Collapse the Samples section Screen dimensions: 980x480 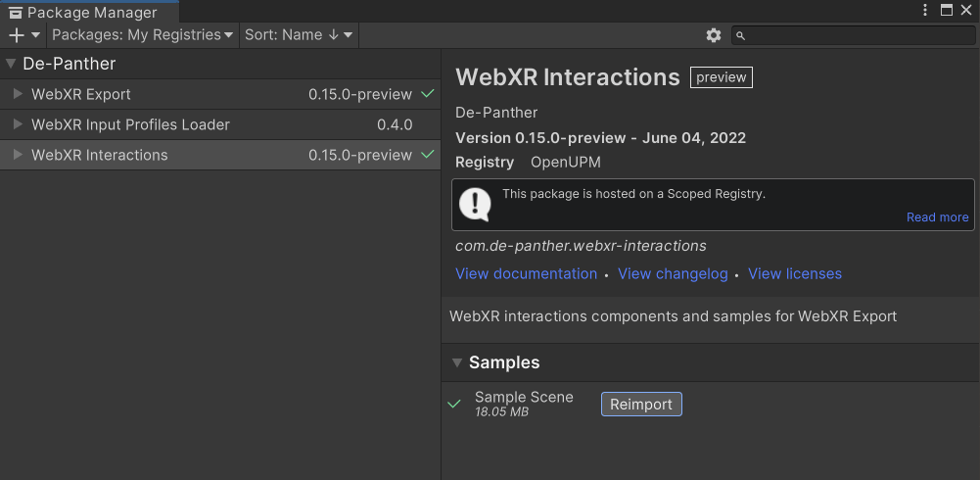tap(457, 362)
